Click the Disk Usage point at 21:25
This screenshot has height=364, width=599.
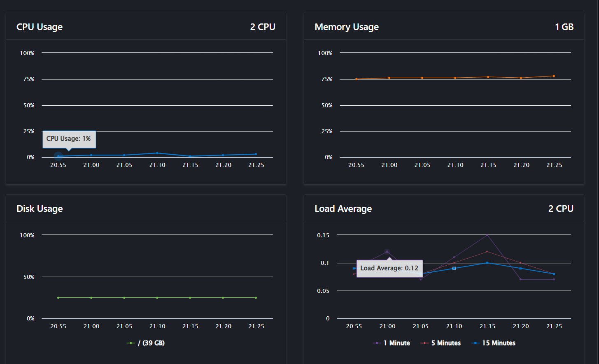(x=256, y=298)
